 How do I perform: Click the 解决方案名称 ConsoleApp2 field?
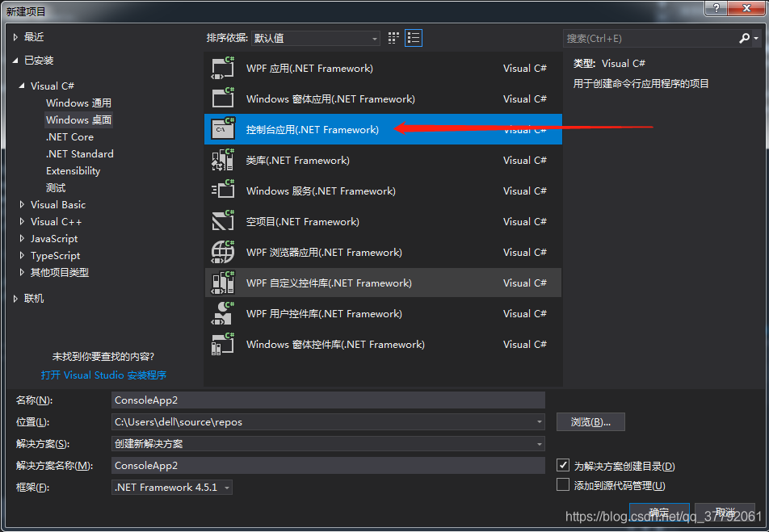[328, 465]
